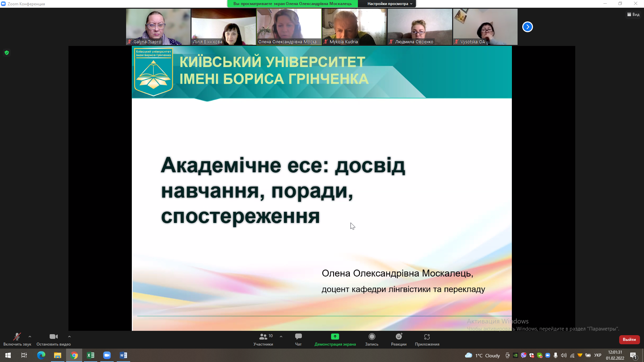The height and width of the screenshot is (362, 644).
Task: Open the Zoom chat icon
Action: click(x=298, y=337)
